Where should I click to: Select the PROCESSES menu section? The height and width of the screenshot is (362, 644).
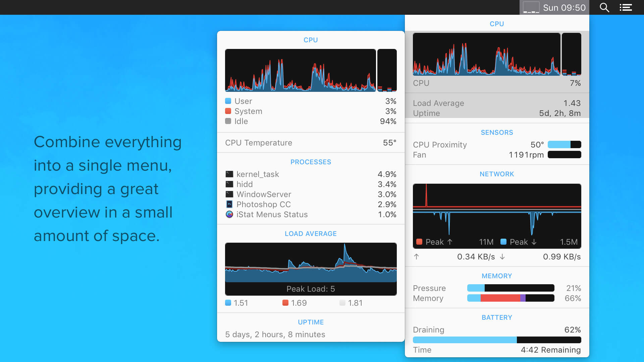pyautogui.click(x=311, y=162)
